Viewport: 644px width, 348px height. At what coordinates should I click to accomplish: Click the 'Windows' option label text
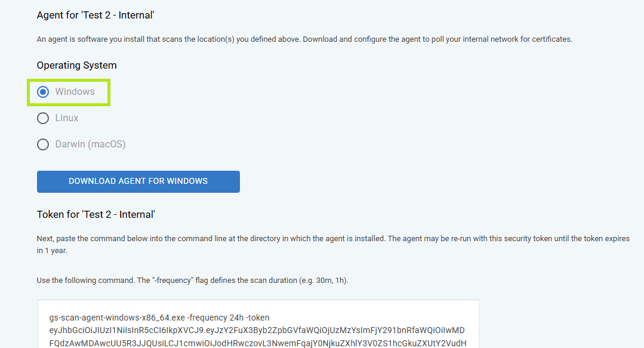click(x=75, y=91)
